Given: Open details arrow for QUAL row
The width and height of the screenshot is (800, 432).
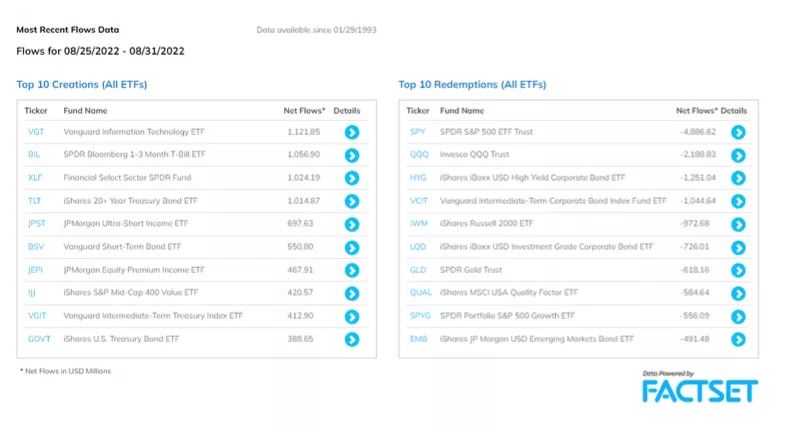Looking at the screenshot, I should [738, 293].
